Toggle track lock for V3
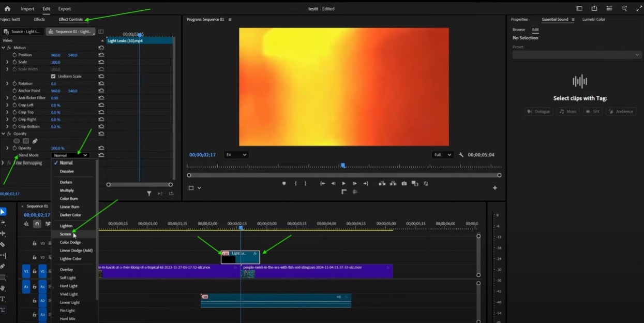The height and width of the screenshot is (323, 644). pyautogui.click(x=34, y=243)
